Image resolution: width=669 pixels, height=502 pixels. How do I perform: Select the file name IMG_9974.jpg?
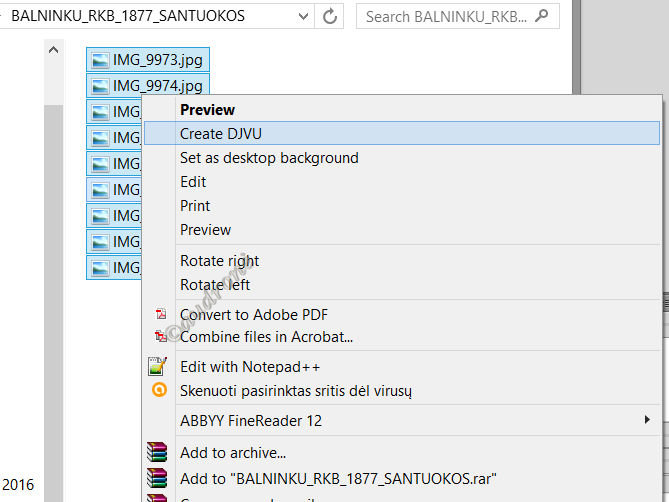(x=157, y=86)
